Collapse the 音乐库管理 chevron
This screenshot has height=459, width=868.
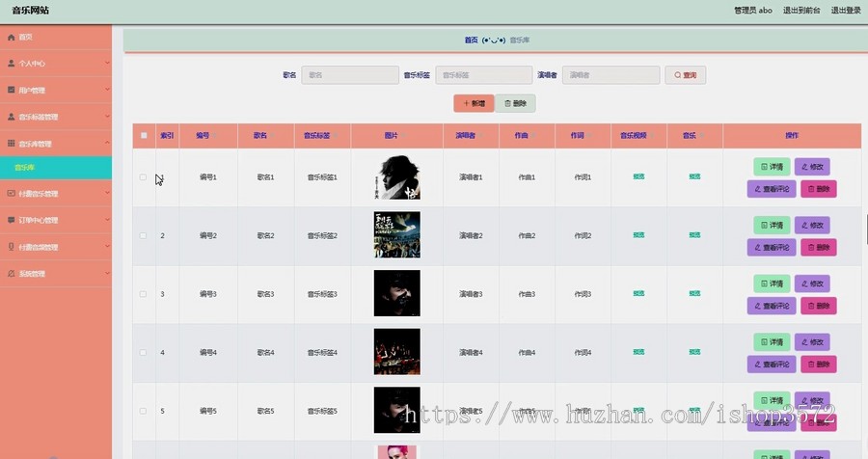[x=107, y=143]
